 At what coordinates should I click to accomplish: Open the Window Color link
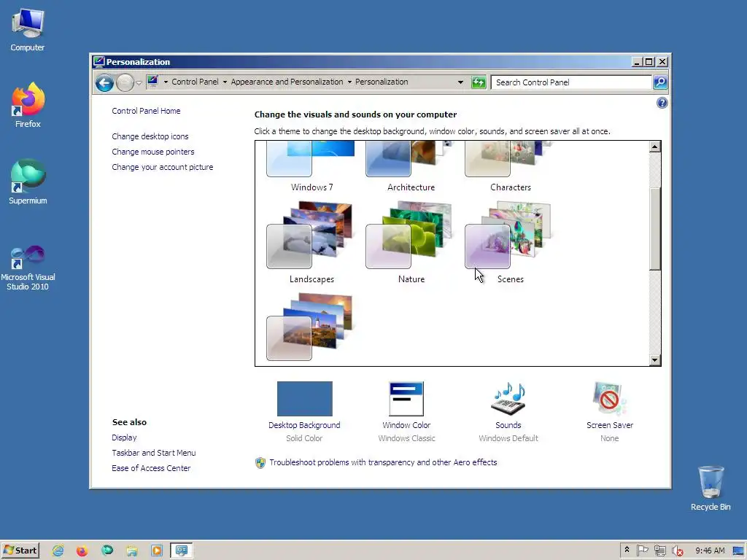coord(406,425)
